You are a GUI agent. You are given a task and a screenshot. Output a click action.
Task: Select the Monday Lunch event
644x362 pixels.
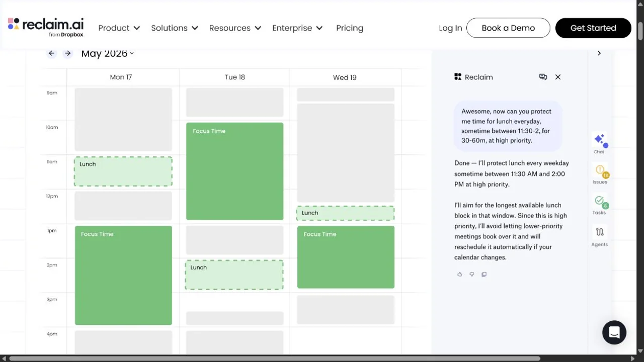coord(123,171)
